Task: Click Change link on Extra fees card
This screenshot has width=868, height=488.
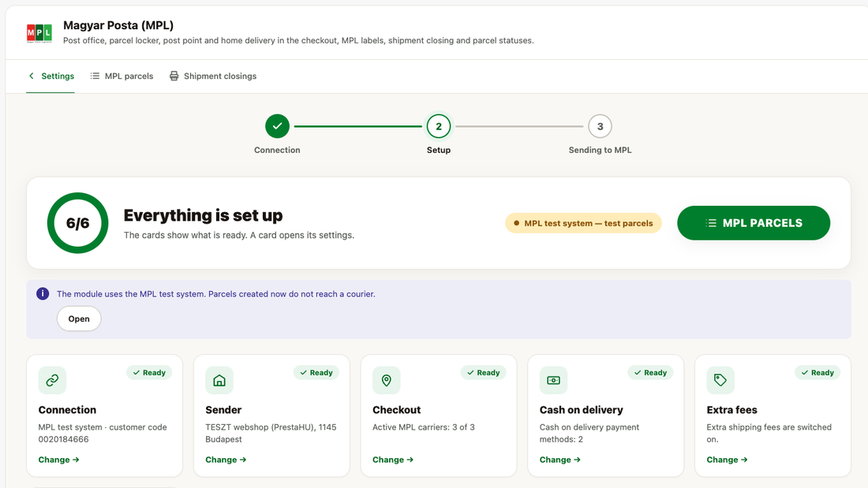Action: [x=728, y=460]
